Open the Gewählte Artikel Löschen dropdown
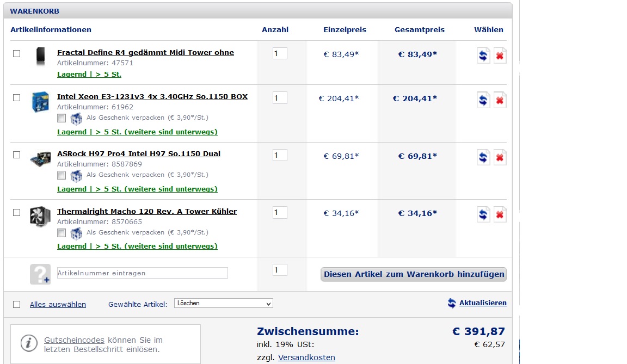The image size is (627, 364). (223, 303)
